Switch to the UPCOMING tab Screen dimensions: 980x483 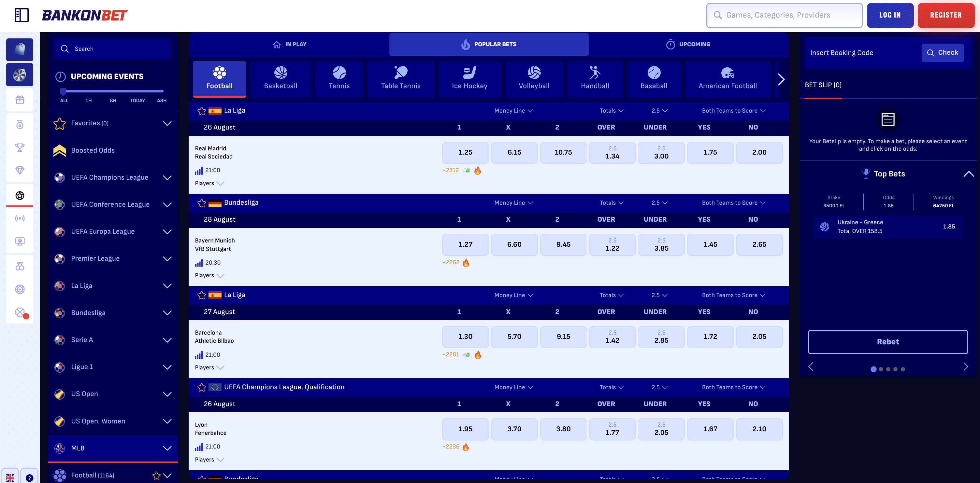(x=688, y=44)
